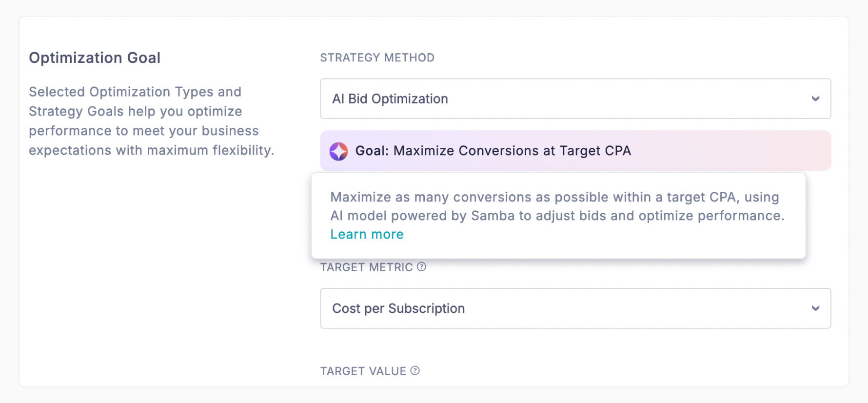Follow the Learn more link
The width and height of the screenshot is (868, 403).
click(367, 234)
